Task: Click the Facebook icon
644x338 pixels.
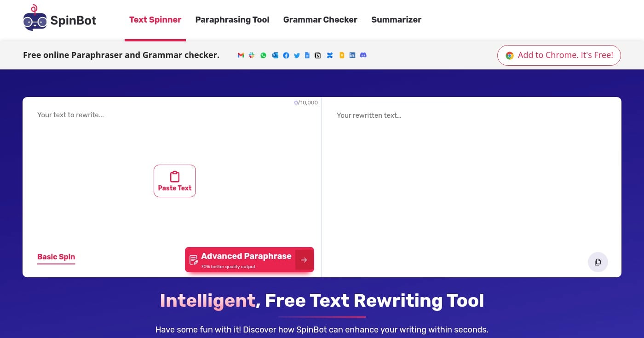Action: pyautogui.click(x=286, y=55)
